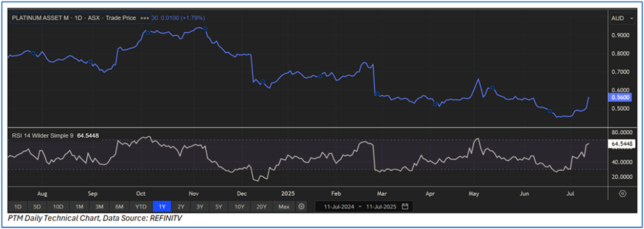This screenshot has width=644, height=229.
Task: Click the event marker near mid-May
Action: coord(492,88)
